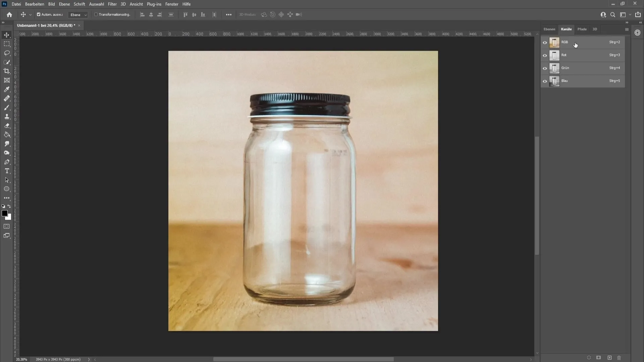
Task: Select the Healing Brush tool
Action: (7, 98)
